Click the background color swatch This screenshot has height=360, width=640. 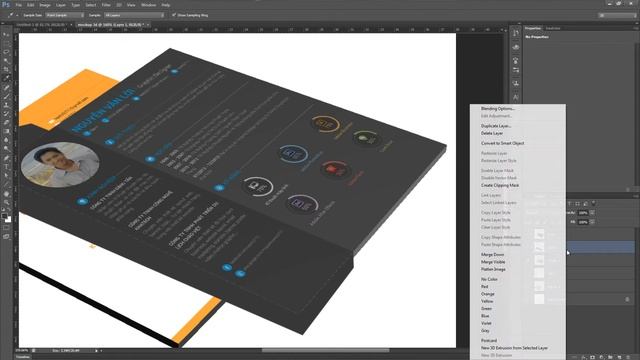click(x=9, y=220)
